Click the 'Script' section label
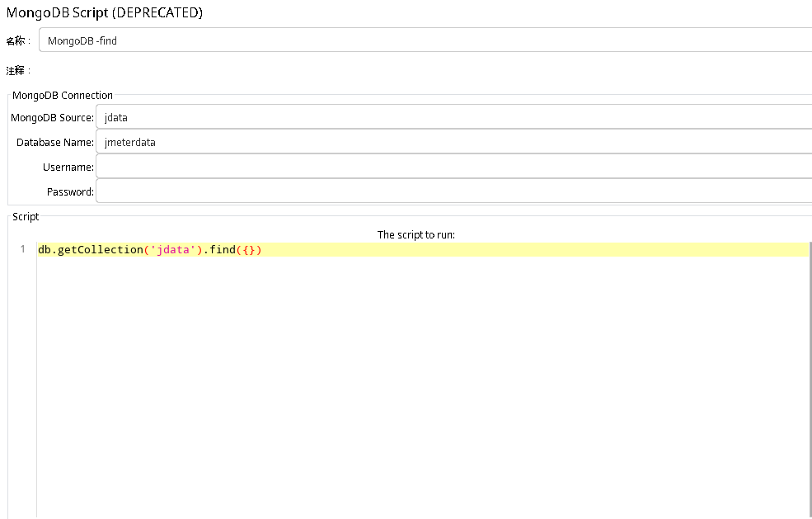The height and width of the screenshot is (519, 812). pyautogui.click(x=25, y=216)
